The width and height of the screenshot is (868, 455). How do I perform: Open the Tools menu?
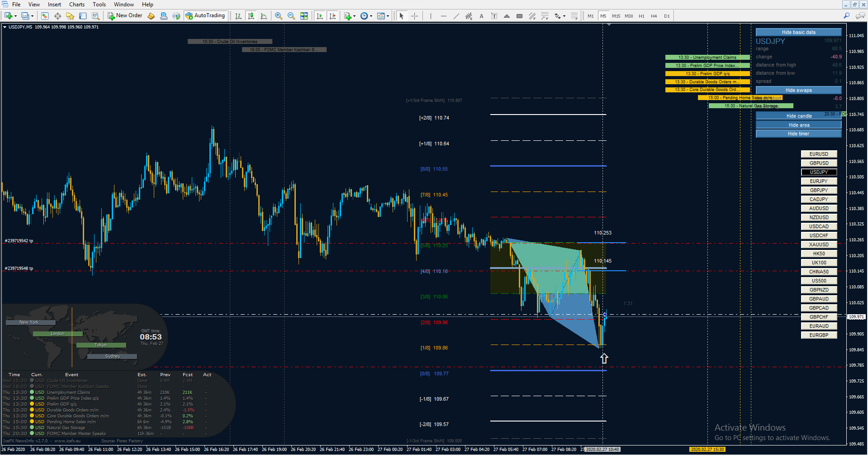coord(99,5)
